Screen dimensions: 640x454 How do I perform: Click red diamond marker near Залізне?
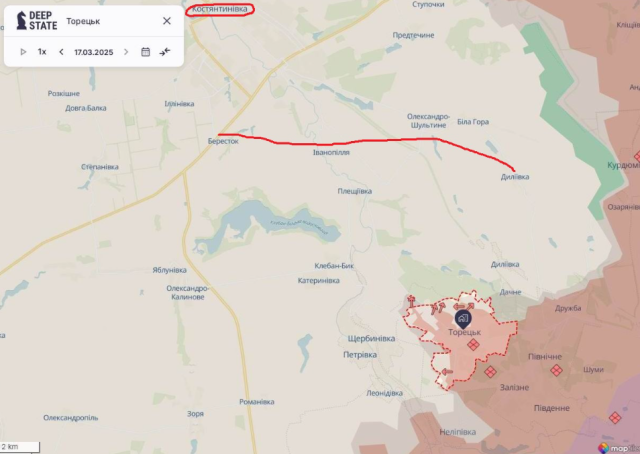click(490, 372)
